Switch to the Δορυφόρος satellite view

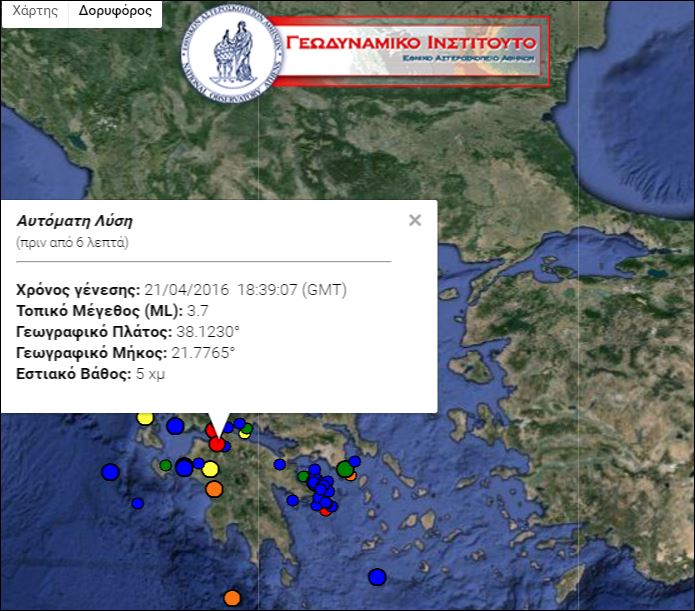pyautogui.click(x=115, y=11)
